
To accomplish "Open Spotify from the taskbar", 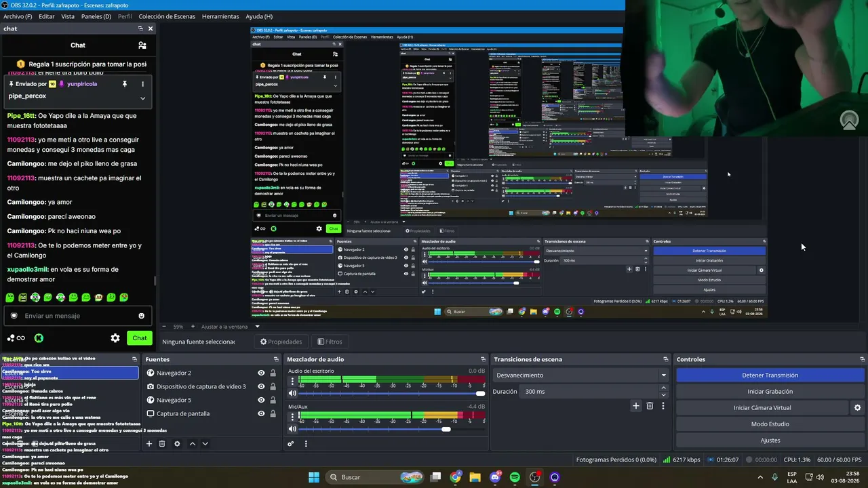I will pos(515,477).
